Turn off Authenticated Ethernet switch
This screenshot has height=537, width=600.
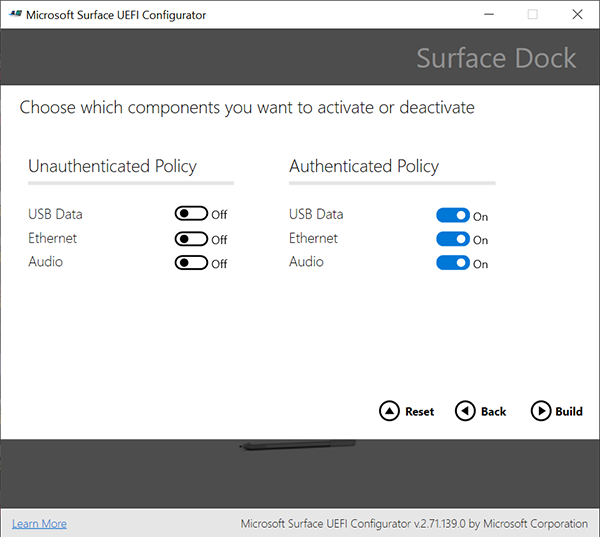click(x=453, y=239)
